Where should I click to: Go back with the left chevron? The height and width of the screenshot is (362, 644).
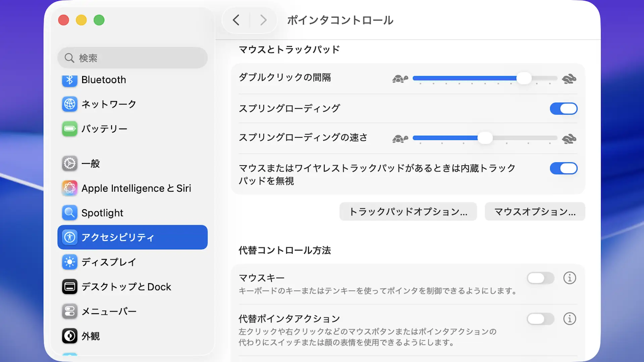pyautogui.click(x=236, y=20)
